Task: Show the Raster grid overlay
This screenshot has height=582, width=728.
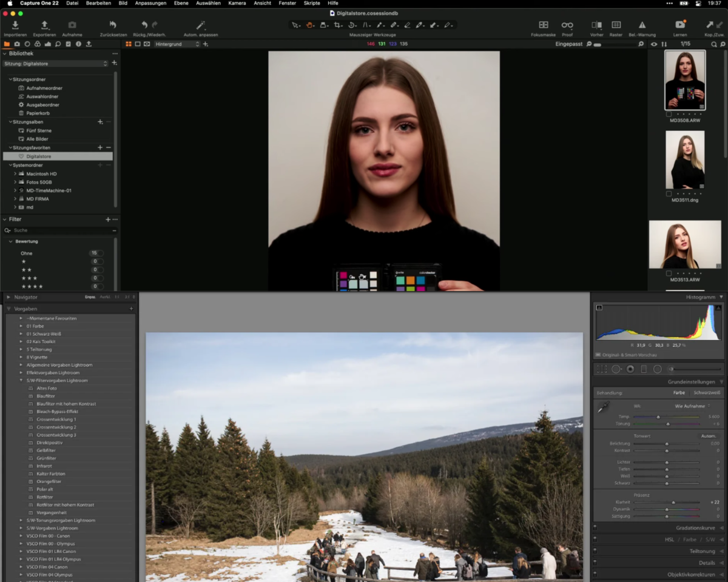Action: click(616, 25)
